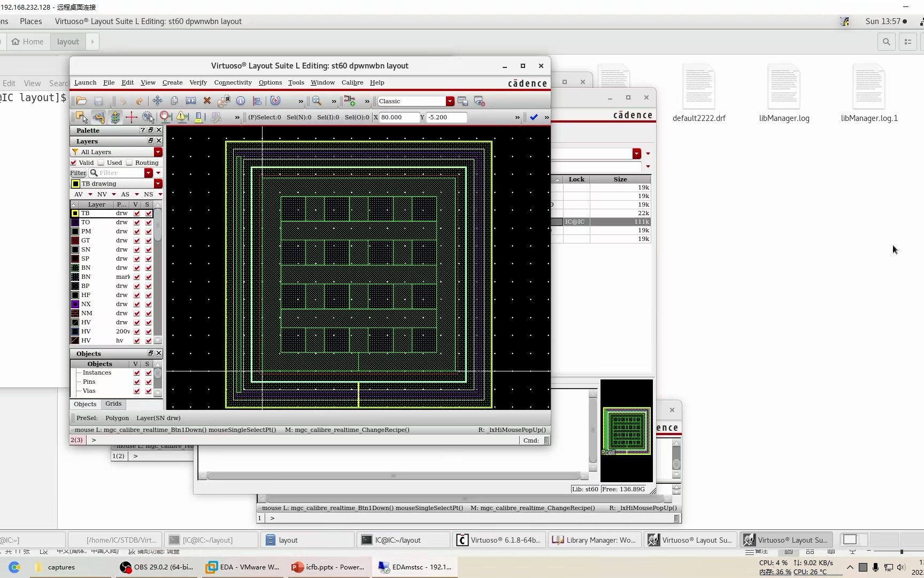Image resolution: width=924 pixels, height=578 pixels.
Task: Expand the AS dropdown arrow
Action: click(x=137, y=194)
